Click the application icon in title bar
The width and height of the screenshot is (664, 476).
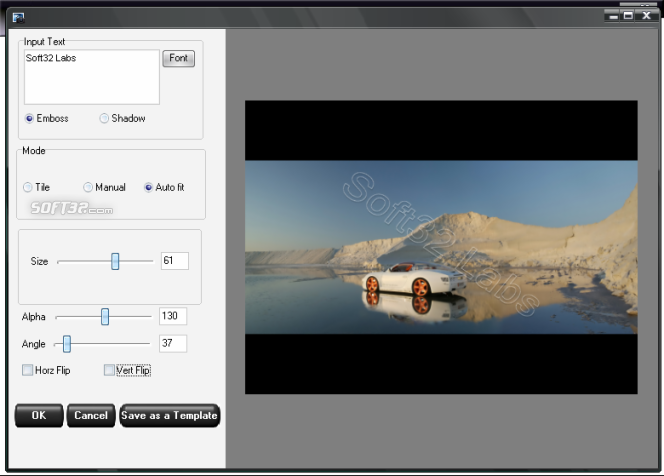click(18, 18)
